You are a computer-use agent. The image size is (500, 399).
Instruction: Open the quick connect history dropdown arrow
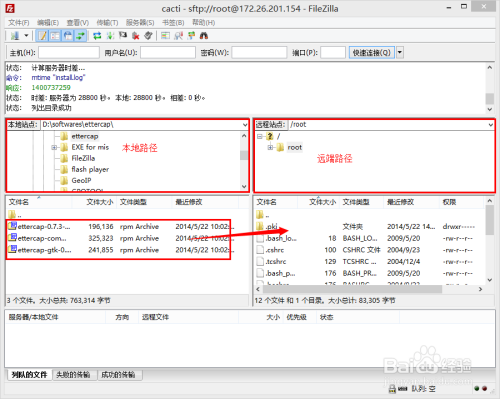pyautogui.click(x=399, y=53)
